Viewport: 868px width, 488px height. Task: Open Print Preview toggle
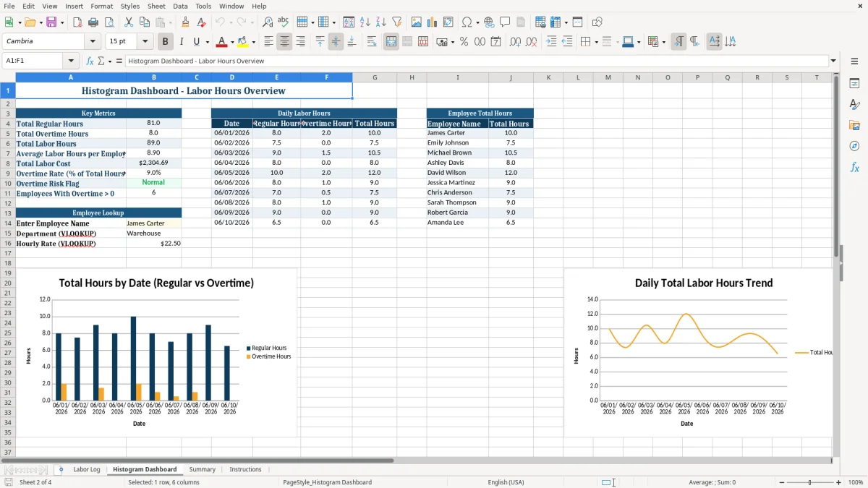109,22
